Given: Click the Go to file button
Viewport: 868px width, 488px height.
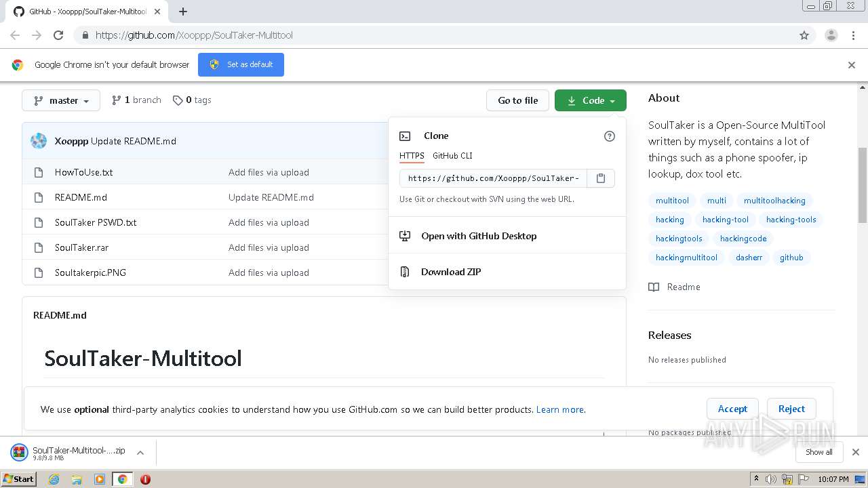Looking at the screenshot, I should click(x=517, y=100).
